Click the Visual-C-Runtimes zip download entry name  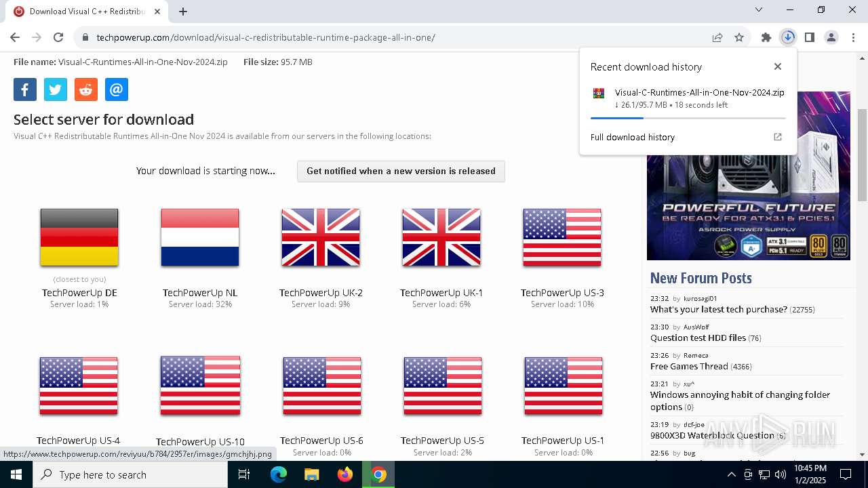tap(699, 92)
